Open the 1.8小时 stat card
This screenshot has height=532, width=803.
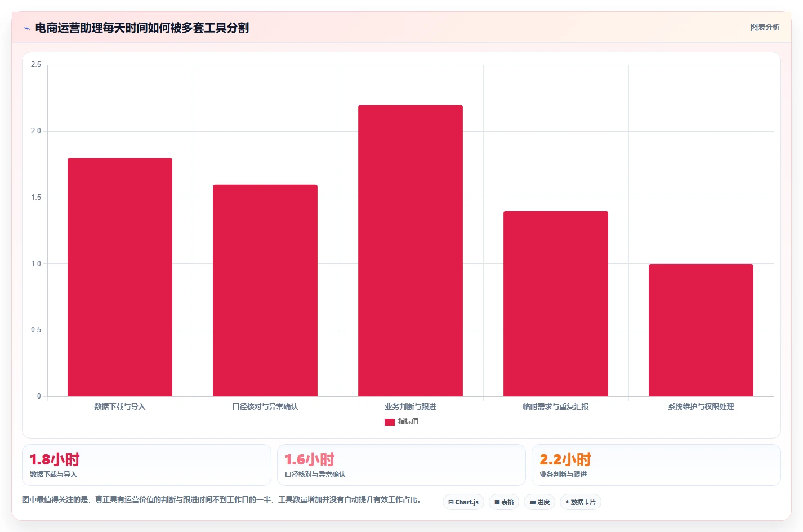pyautogui.click(x=146, y=465)
